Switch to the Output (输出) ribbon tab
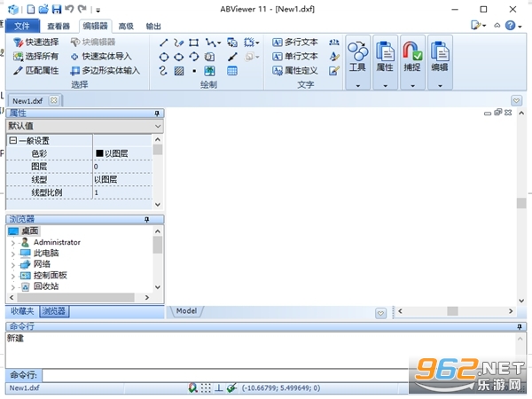The height and width of the screenshot is (399, 532). [x=153, y=26]
